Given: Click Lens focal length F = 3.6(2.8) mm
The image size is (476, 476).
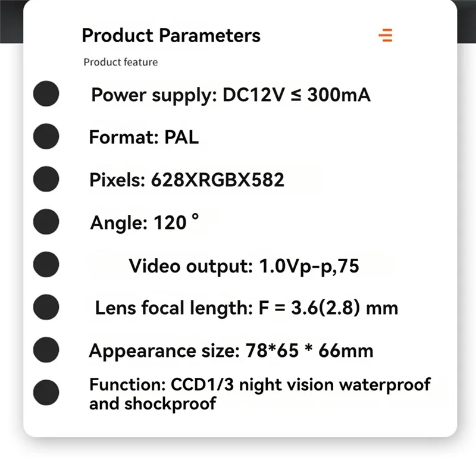Looking at the screenshot, I should coord(246,308).
